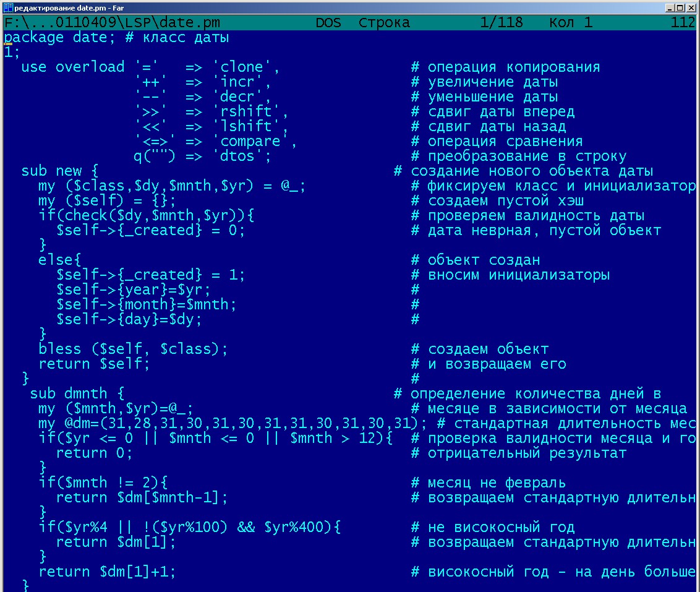Click the 'incr' overload handler string
This screenshot has height=592, width=700.
241,82
